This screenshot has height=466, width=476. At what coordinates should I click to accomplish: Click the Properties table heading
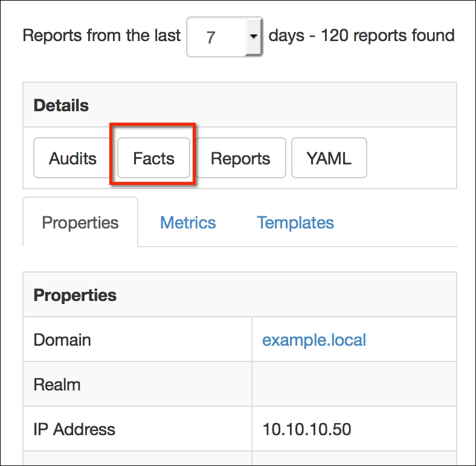tap(75, 295)
